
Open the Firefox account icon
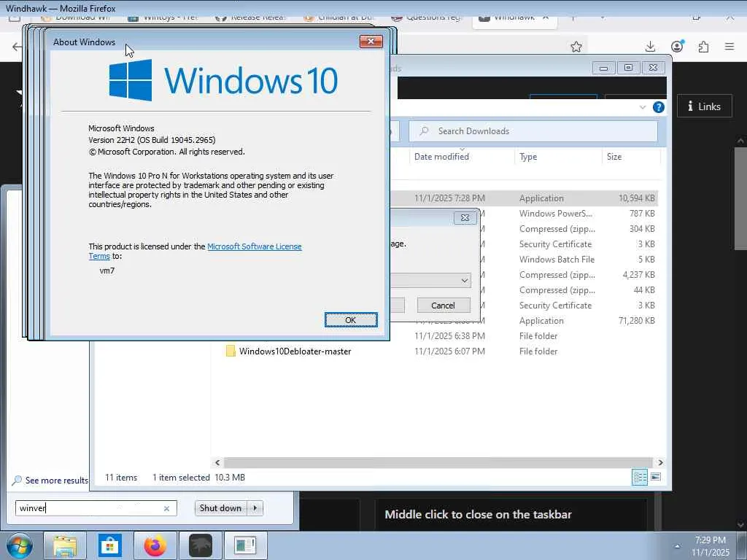677,46
